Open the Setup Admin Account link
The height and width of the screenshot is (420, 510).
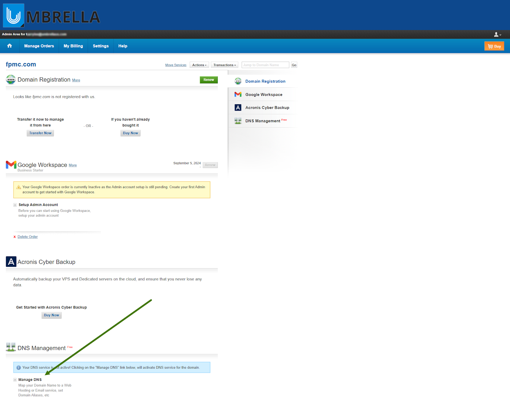click(x=38, y=205)
